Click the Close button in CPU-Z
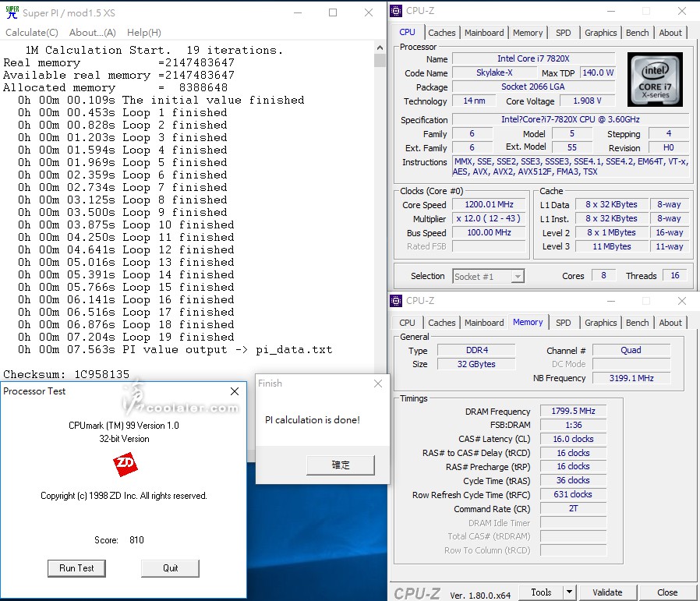This screenshot has height=601, width=700. tap(667, 592)
